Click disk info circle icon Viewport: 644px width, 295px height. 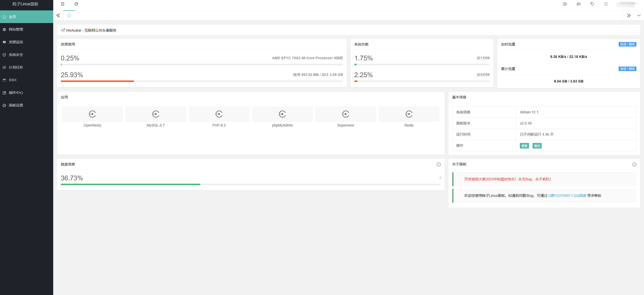coord(439,164)
